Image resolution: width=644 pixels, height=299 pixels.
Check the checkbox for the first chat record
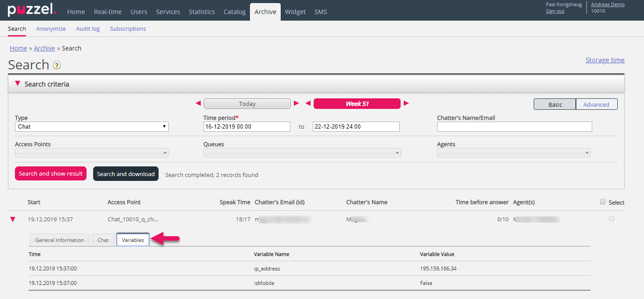(x=611, y=219)
